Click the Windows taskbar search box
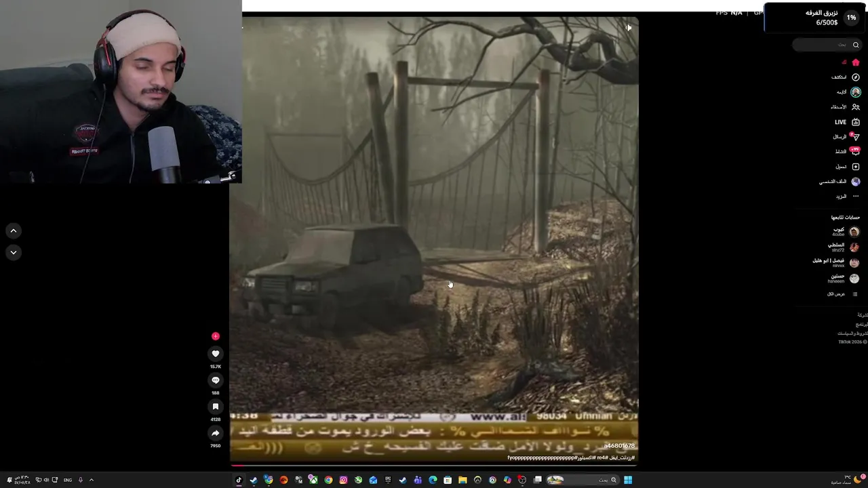This screenshot has width=868, height=488. (x=584, y=480)
